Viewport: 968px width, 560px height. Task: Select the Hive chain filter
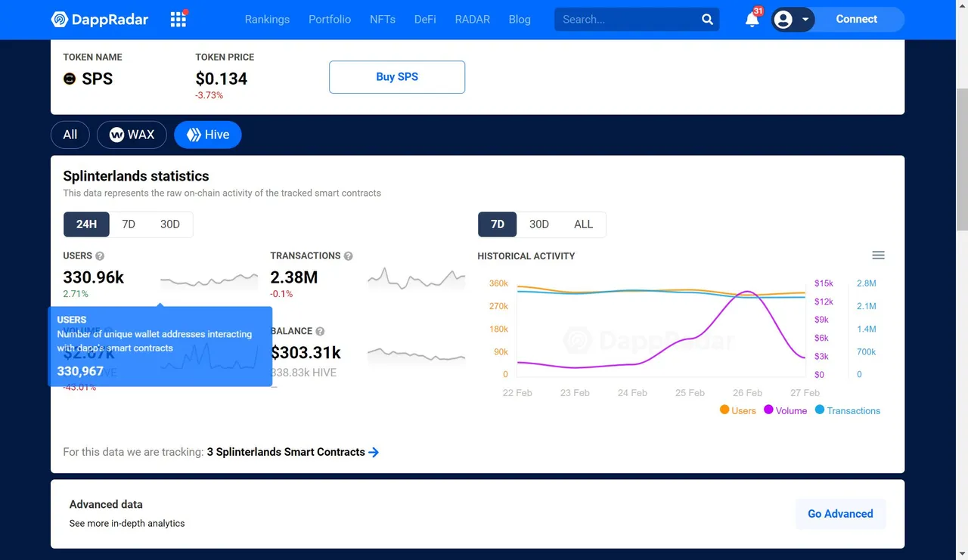[208, 135]
